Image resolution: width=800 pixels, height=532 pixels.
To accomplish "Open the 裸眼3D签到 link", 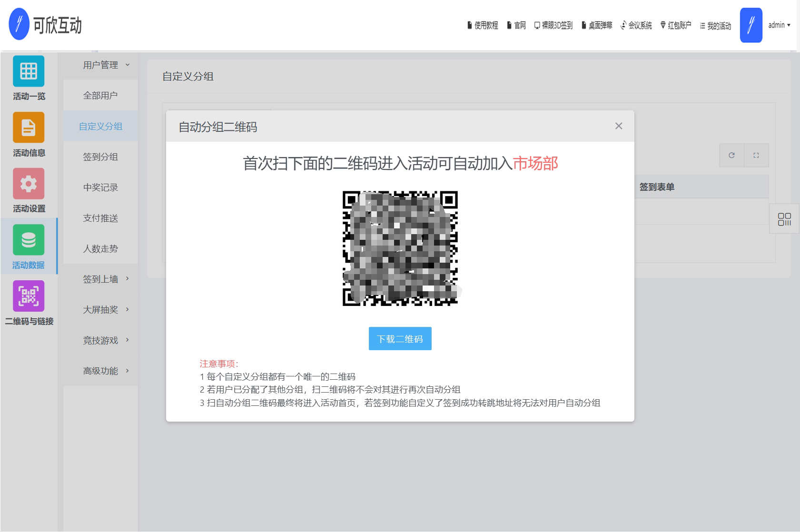I will pyautogui.click(x=553, y=25).
